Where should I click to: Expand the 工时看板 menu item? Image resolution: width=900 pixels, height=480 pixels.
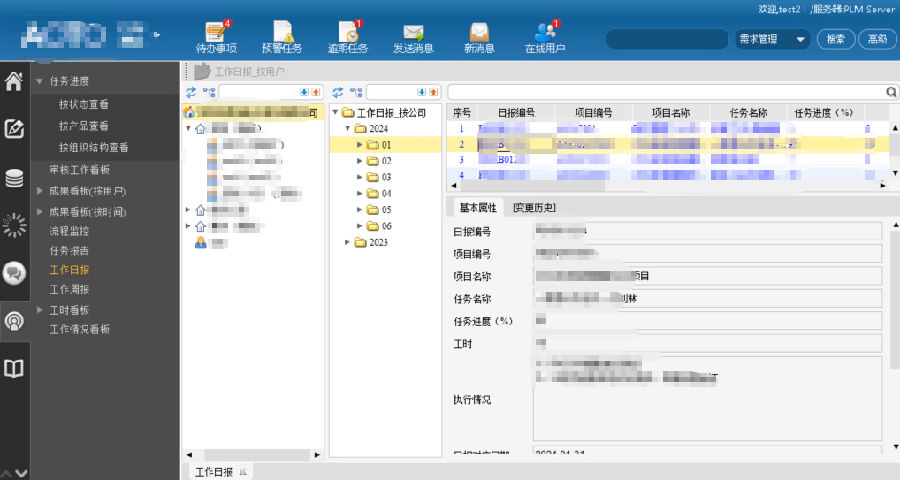pos(40,310)
